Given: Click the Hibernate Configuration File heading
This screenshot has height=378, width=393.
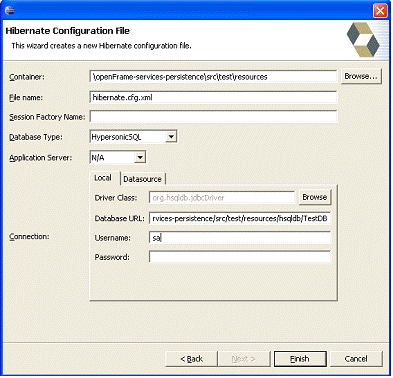Looking at the screenshot, I should [x=68, y=31].
